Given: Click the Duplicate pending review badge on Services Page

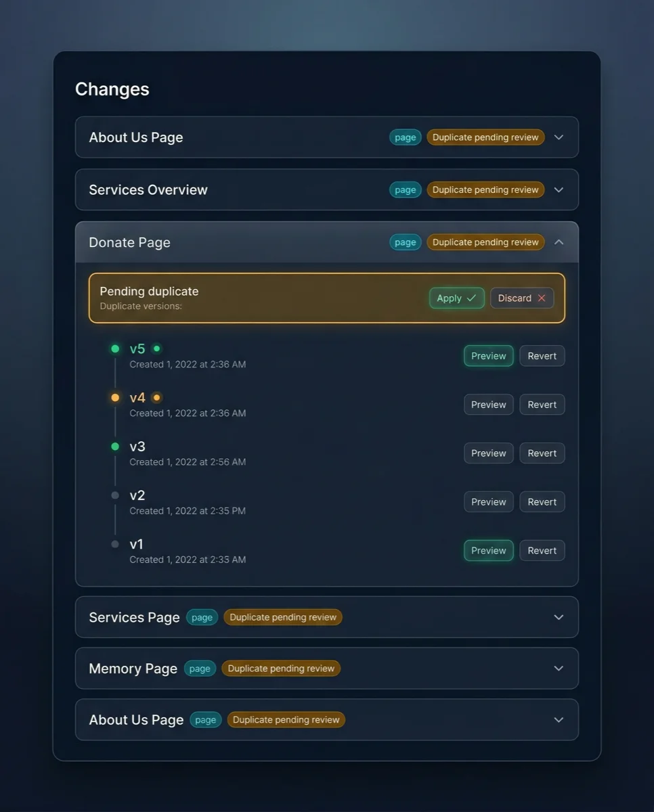Looking at the screenshot, I should 283,616.
